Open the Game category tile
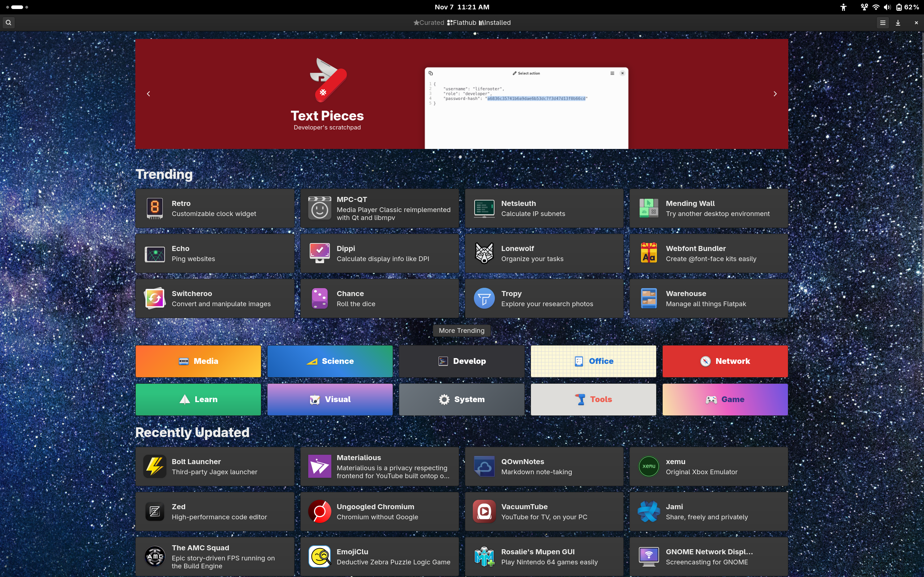Screen dimensions: 924x577 (x=725, y=400)
